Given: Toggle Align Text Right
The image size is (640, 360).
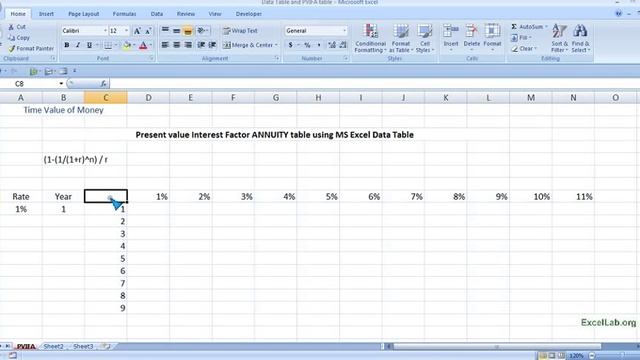Looking at the screenshot, I should point(188,45).
